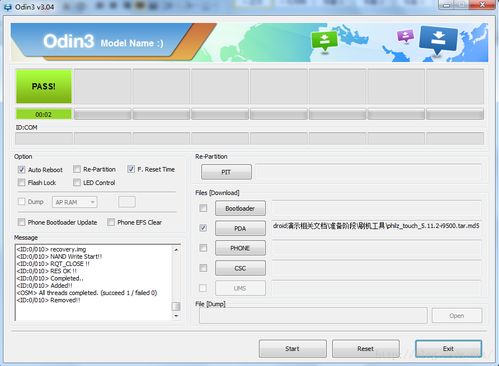This screenshot has height=366, width=499.
Task: Click the PDA file button
Action: 240,228
